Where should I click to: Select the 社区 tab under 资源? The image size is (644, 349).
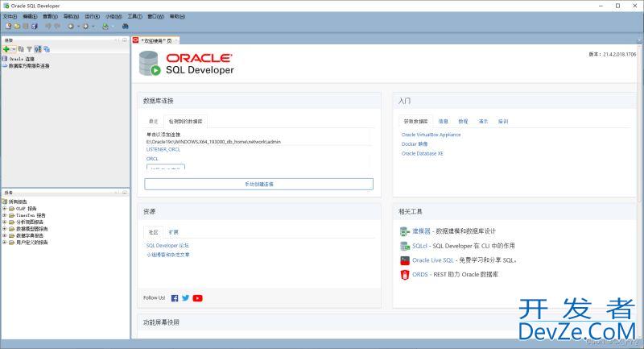pos(153,232)
